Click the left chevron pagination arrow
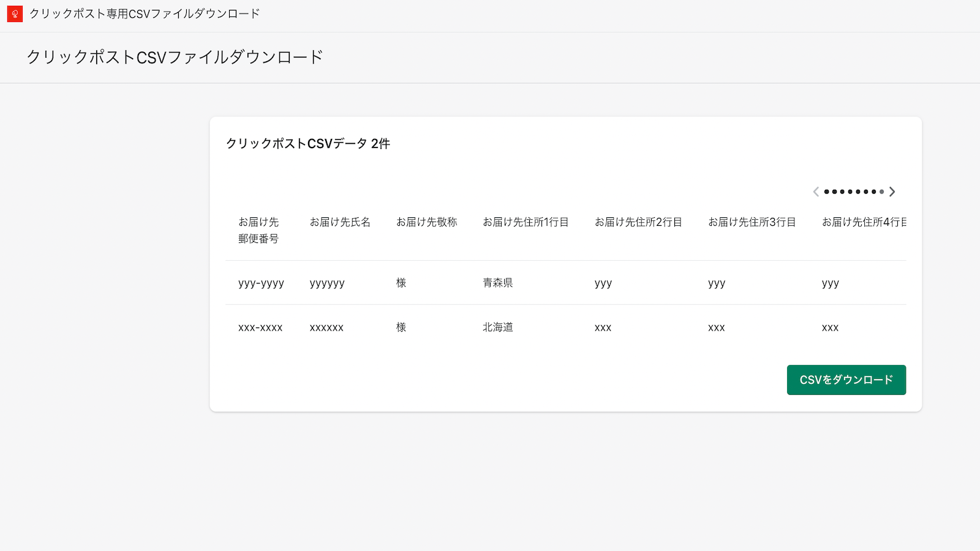The height and width of the screenshot is (551, 980). click(x=816, y=192)
